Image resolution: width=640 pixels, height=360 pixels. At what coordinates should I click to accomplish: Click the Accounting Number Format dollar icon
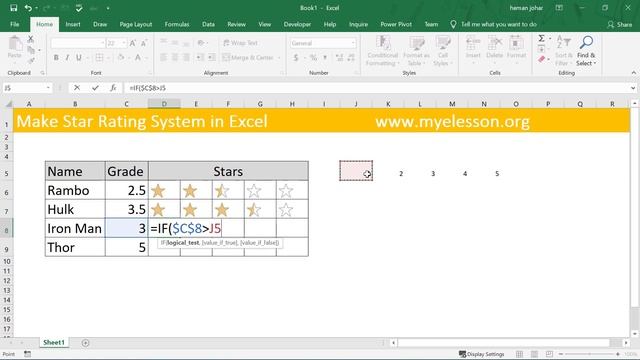point(296,58)
